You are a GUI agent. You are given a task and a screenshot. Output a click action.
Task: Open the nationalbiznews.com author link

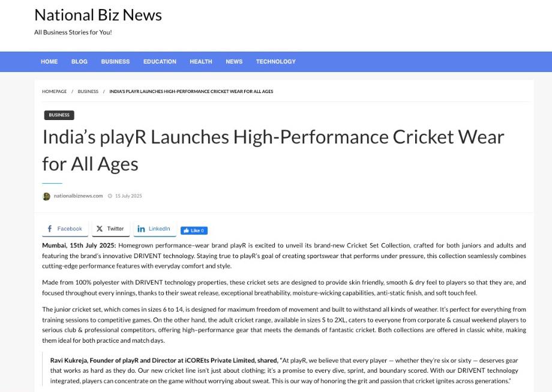[78, 196]
